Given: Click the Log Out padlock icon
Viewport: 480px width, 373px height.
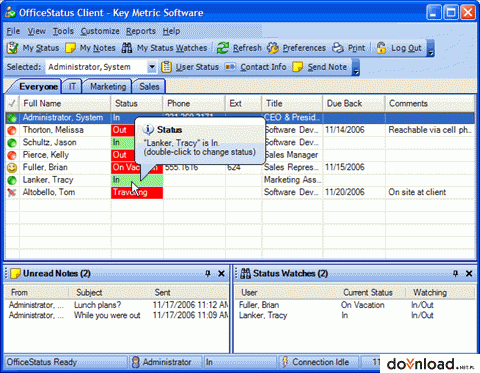Looking at the screenshot, I should [x=381, y=48].
